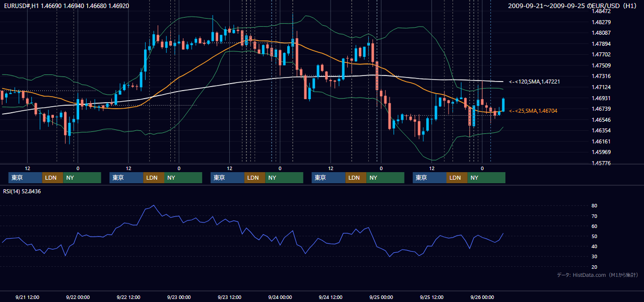644x302 pixels.
Task: Click price axis label 1.46739
Action: (x=601, y=109)
